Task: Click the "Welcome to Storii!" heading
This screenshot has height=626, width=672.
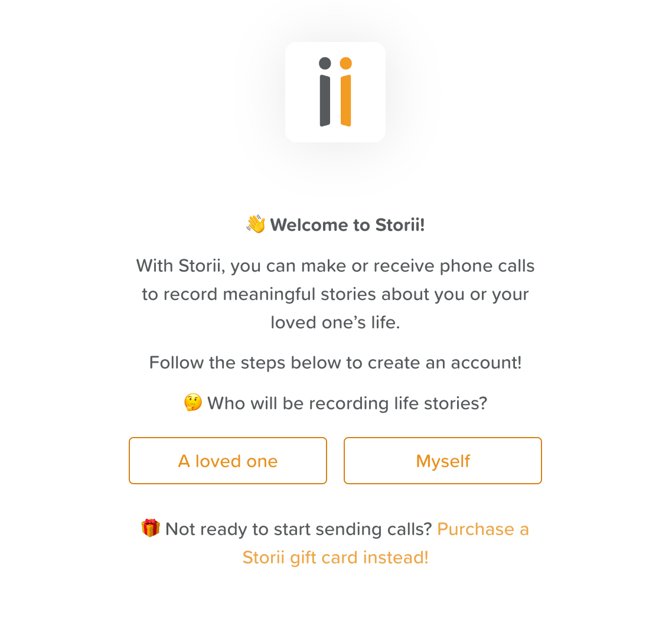Action: [x=347, y=225]
